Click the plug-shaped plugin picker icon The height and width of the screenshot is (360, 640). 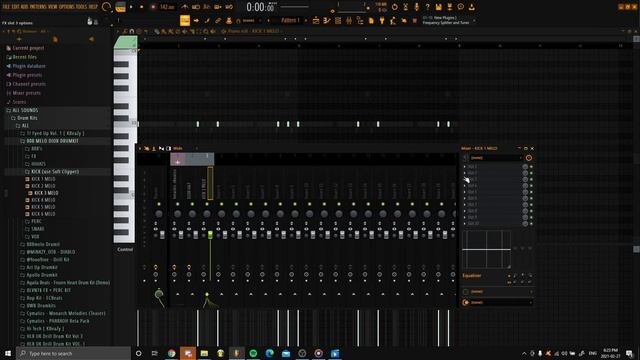382,20
